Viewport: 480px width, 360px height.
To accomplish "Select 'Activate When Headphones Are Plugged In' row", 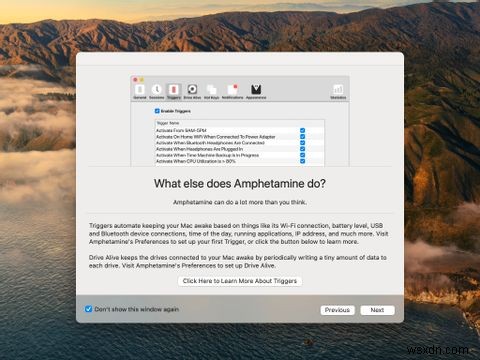I will 239,149.
